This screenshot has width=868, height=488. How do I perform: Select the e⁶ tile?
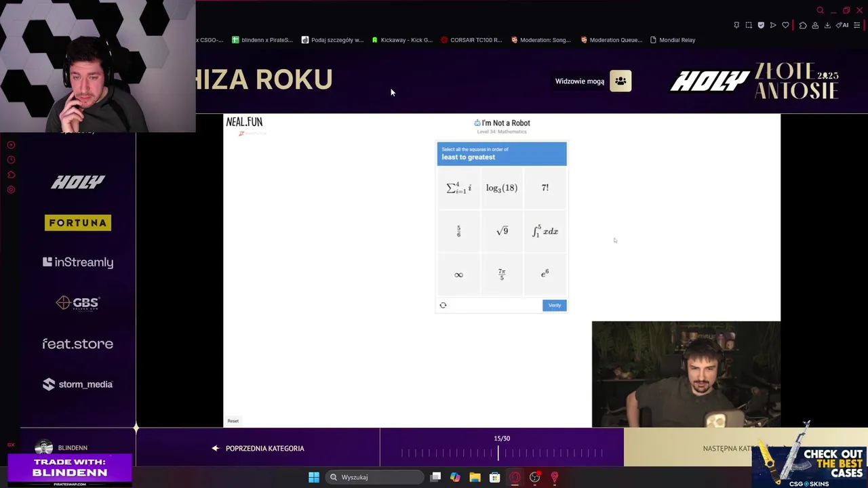[545, 274]
